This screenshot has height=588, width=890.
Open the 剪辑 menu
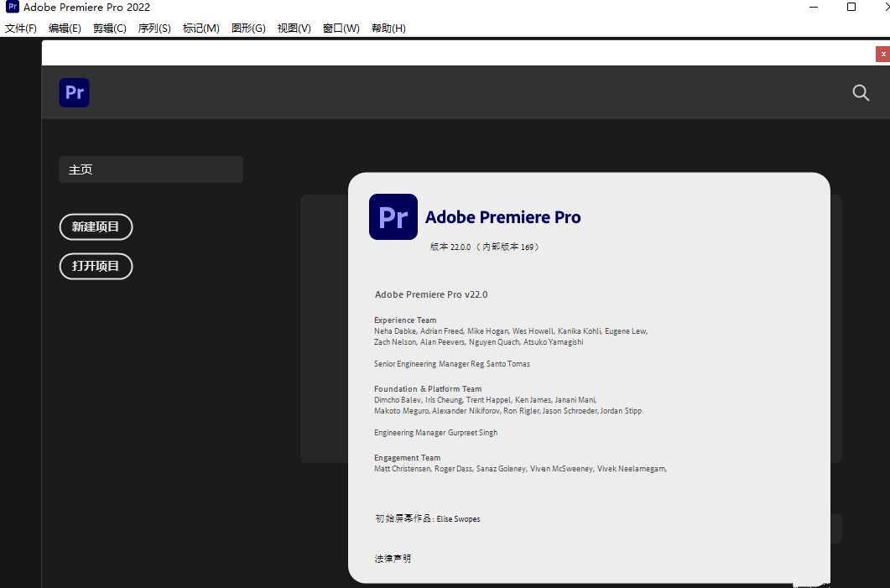pos(109,28)
